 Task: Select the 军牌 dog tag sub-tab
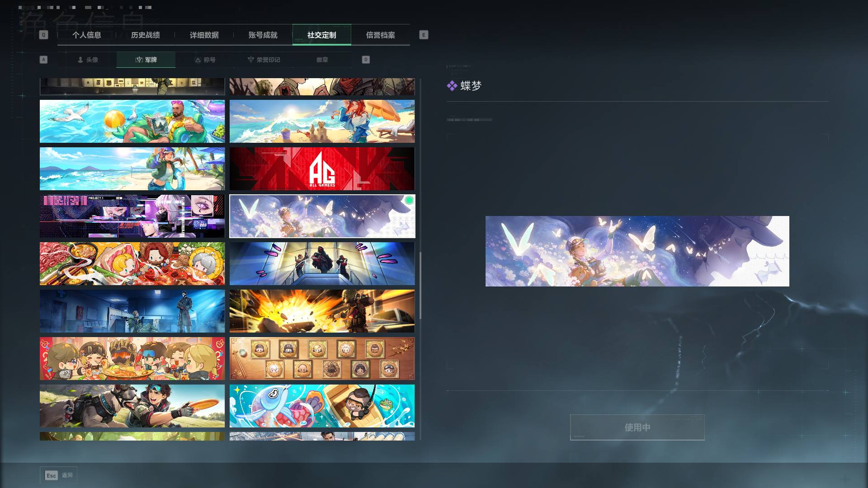146,60
